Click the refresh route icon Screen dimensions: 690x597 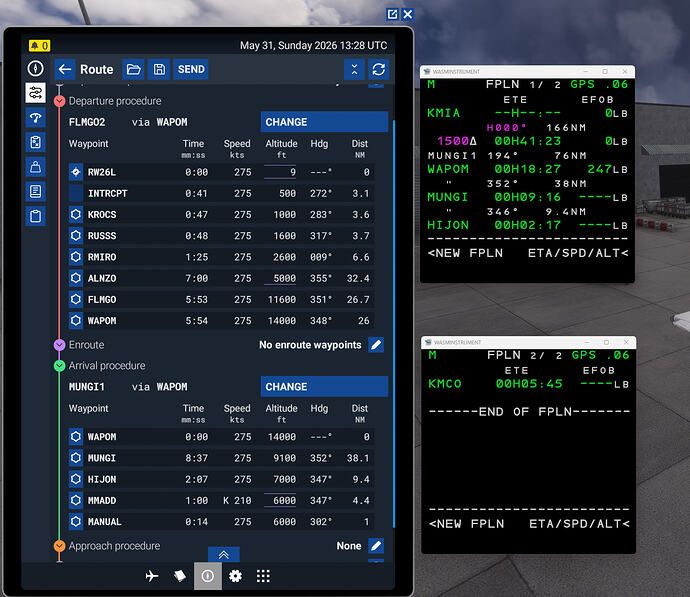point(378,70)
